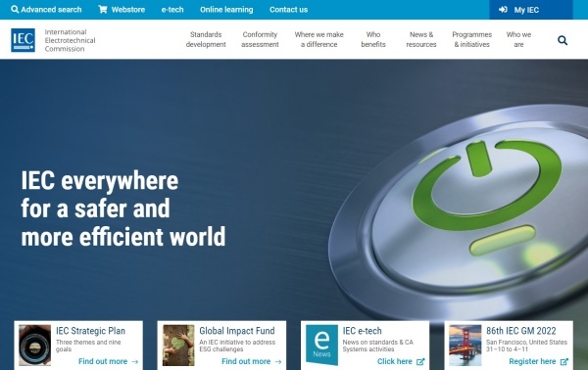Viewport: 588px width, 370px height.
Task: Click the external link icon beside Click here
Action: pyautogui.click(x=420, y=362)
